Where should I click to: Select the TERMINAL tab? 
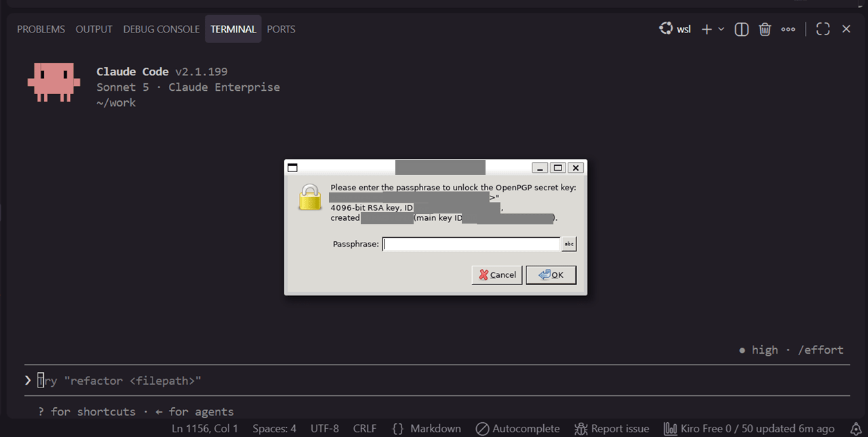(x=233, y=29)
